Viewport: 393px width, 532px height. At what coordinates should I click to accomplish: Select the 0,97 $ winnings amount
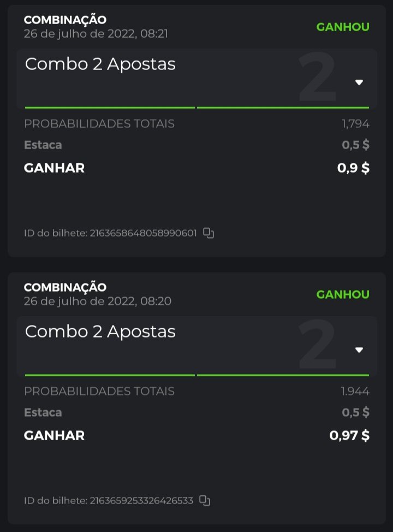(349, 436)
